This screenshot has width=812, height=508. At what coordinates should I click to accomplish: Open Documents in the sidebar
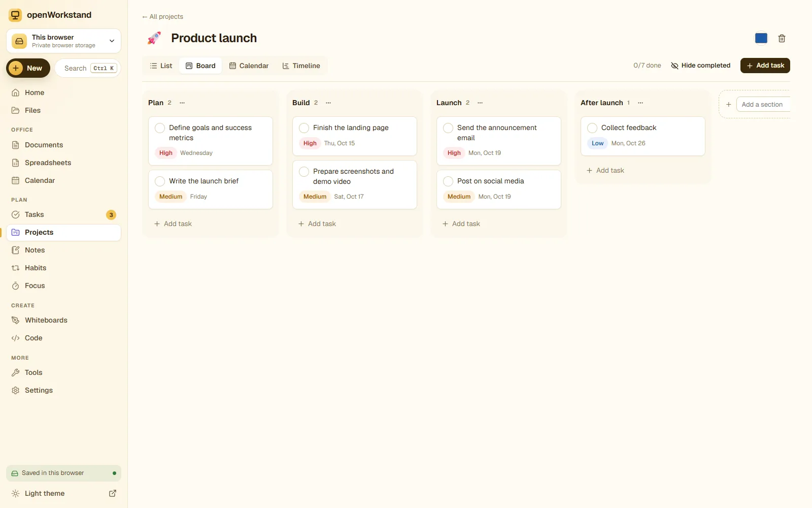(x=63, y=145)
